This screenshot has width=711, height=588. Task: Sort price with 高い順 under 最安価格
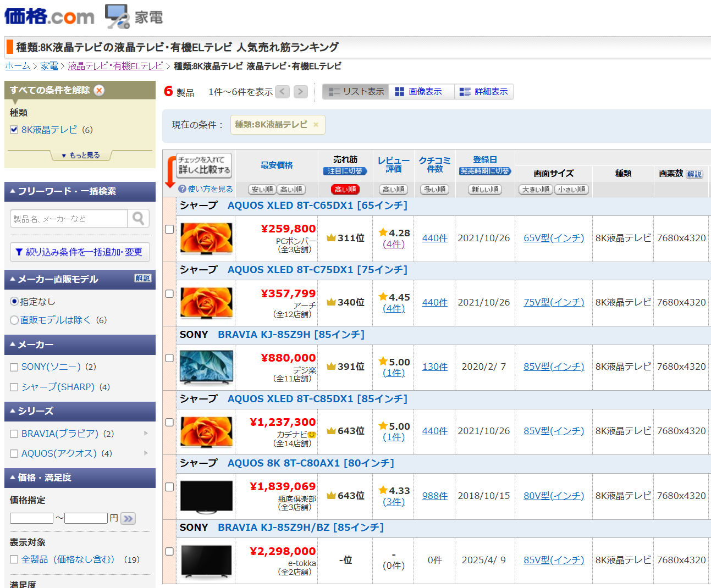tap(291, 190)
